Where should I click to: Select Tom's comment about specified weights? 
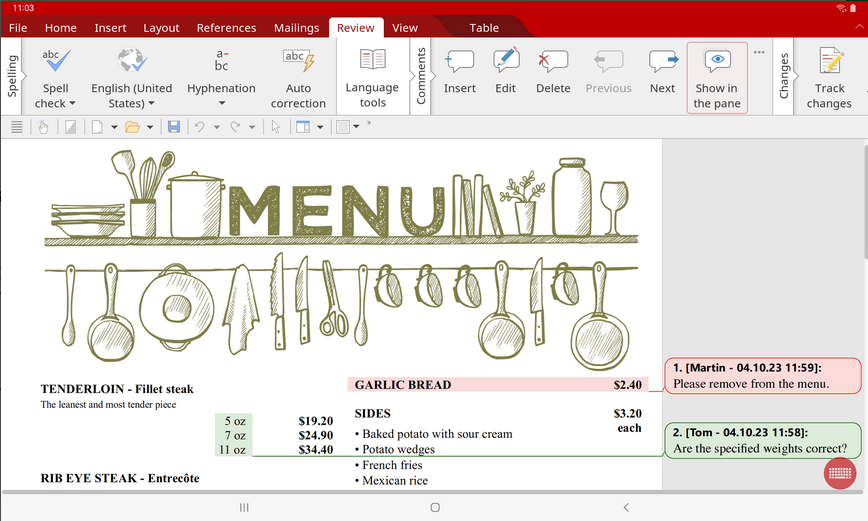[763, 441]
